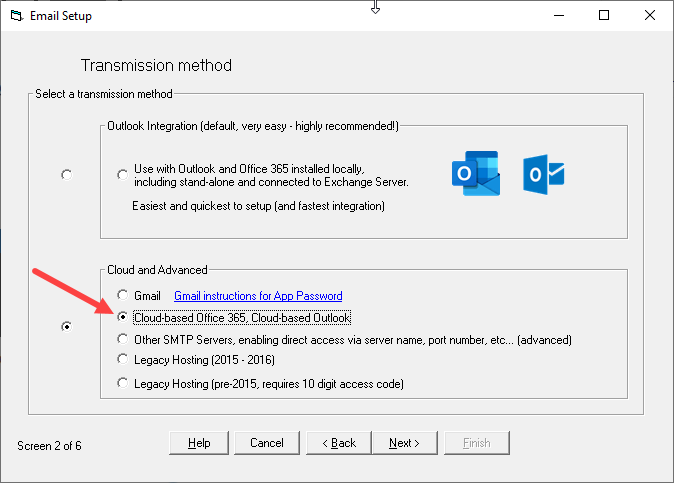Click the Help button
The image size is (674, 483).
(199, 443)
